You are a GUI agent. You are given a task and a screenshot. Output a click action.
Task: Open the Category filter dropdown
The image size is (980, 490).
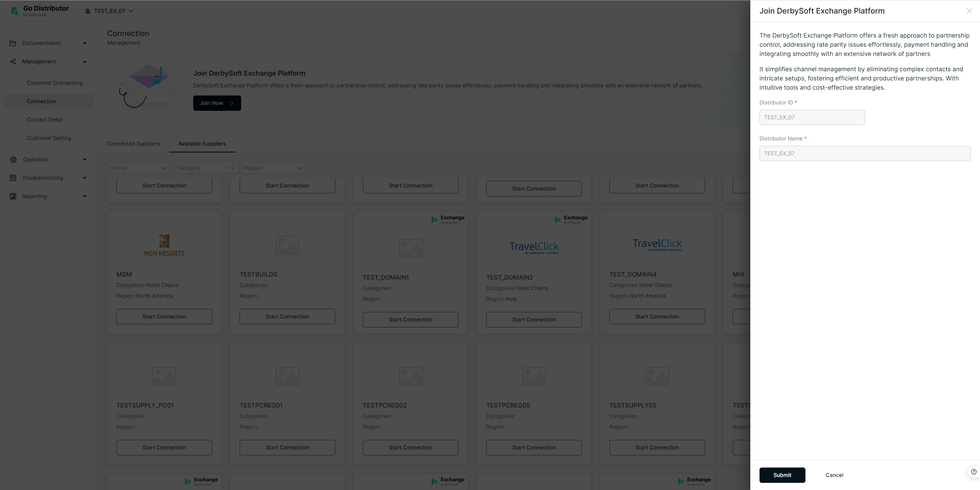(206, 168)
